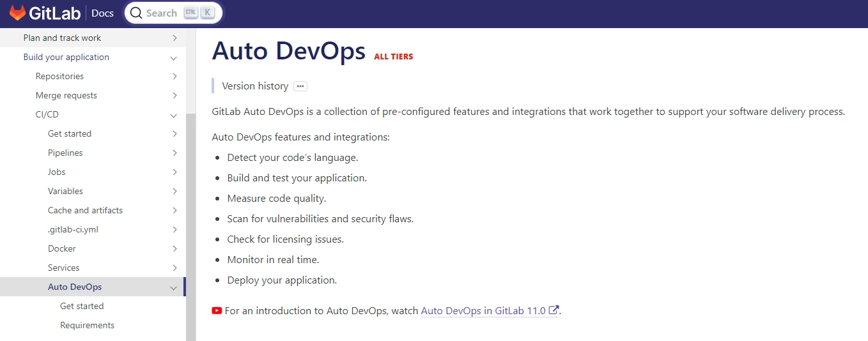Open the Docs home link
This screenshot has width=868, height=341.
coord(102,13)
